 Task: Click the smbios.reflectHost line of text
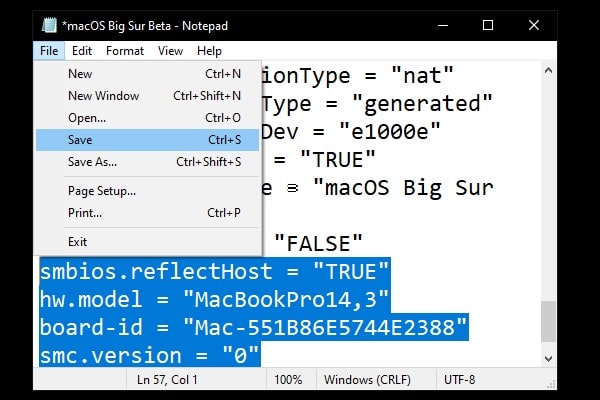(214, 271)
